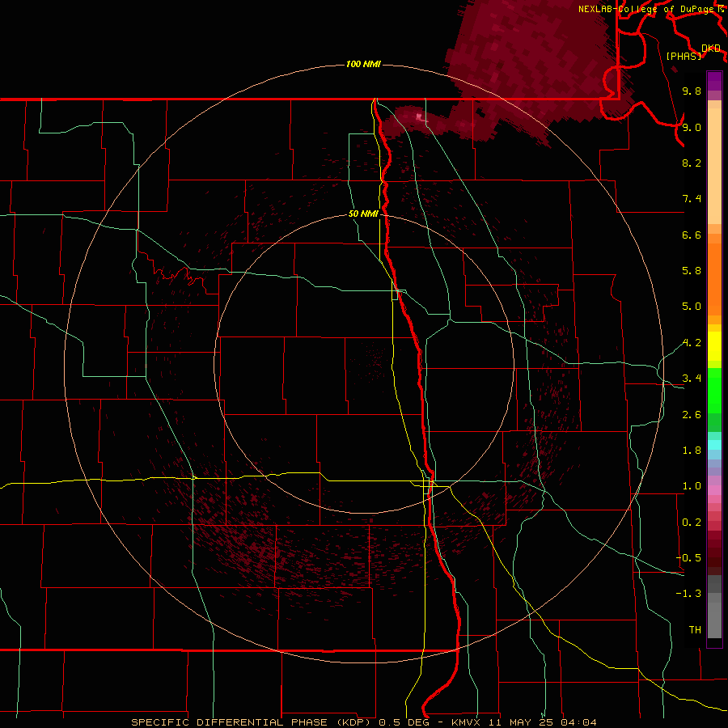Select the -1.3 legend value
This screenshot has height=728, width=728.
tap(688, 594)
